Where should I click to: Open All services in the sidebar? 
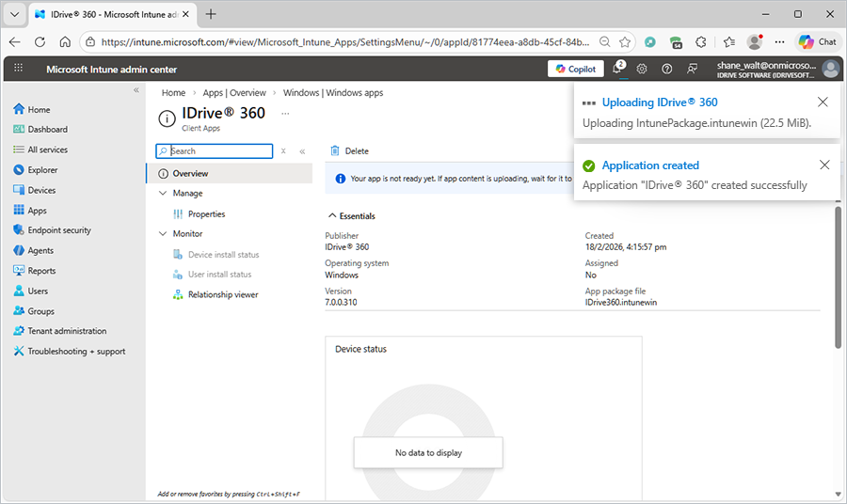[x=40, y=150]
